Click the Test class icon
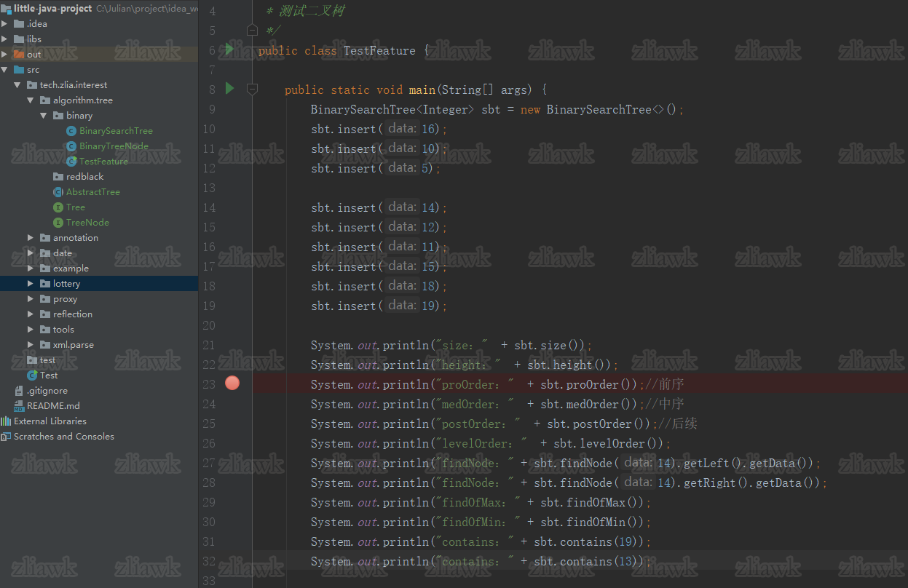The width and height of the screenshot is (908, 588). [32, 376]
